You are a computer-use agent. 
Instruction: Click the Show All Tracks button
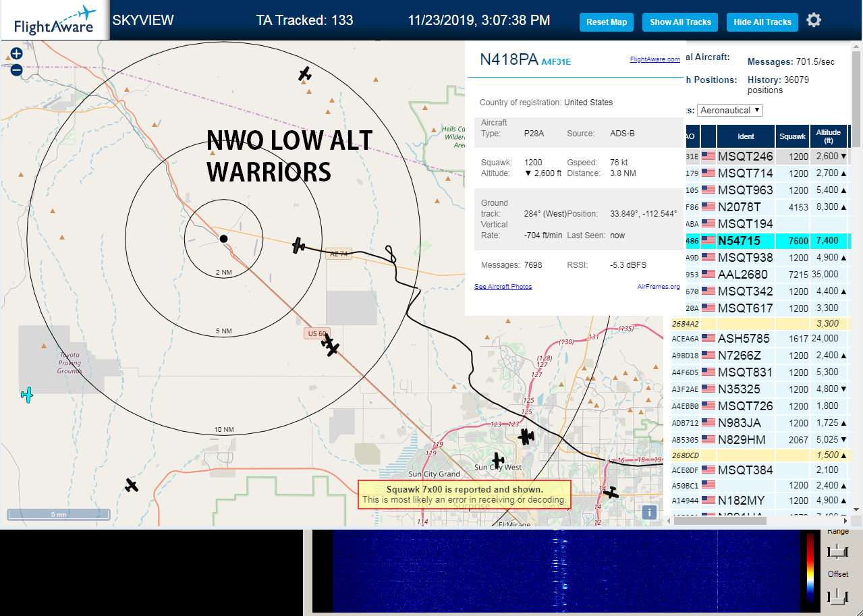pos(680,22)
